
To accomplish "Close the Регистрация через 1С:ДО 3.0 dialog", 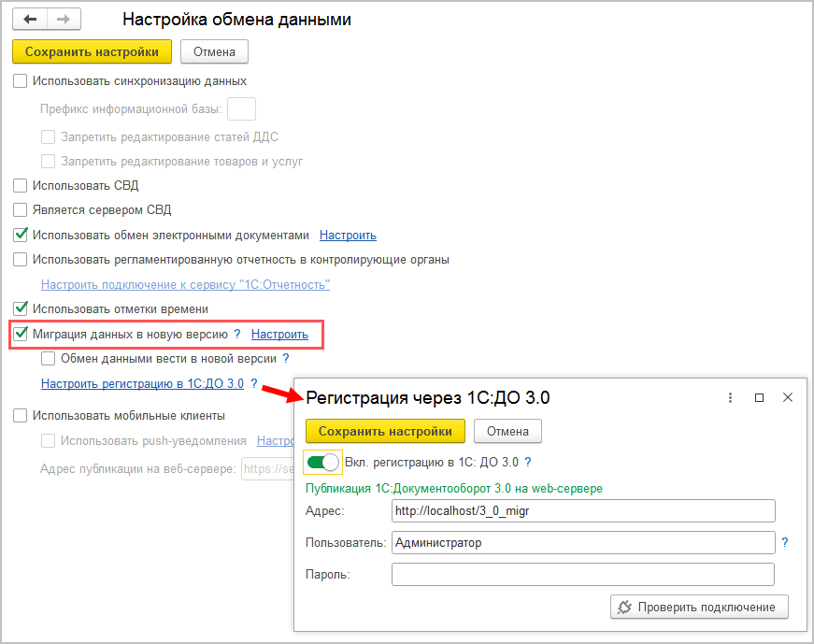I will [x=788, y=397].
